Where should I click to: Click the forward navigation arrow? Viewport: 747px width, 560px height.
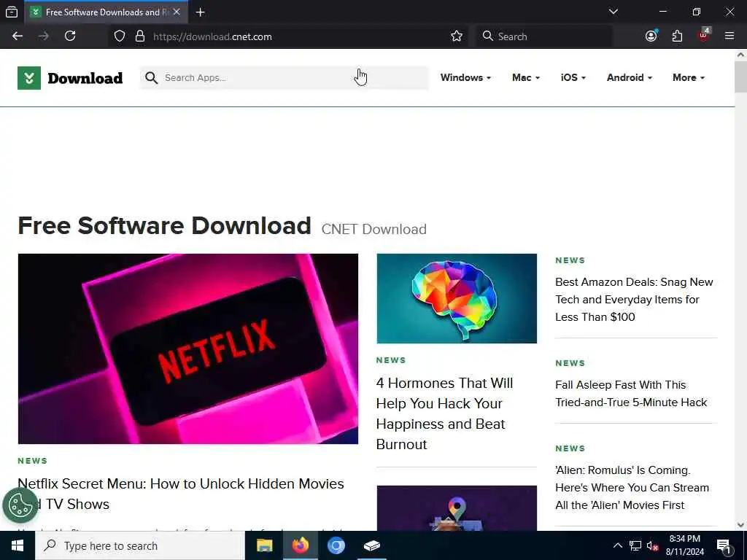pos(43,36)
